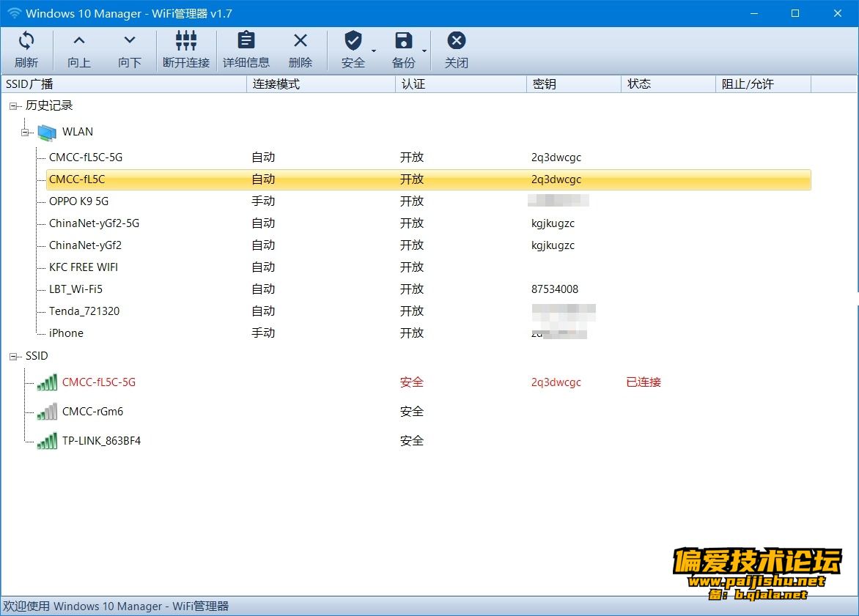This screenshot has width=859, height=616.
Task: Click signal icon for TP-LINK_863BF4 network
Action: 47,441
